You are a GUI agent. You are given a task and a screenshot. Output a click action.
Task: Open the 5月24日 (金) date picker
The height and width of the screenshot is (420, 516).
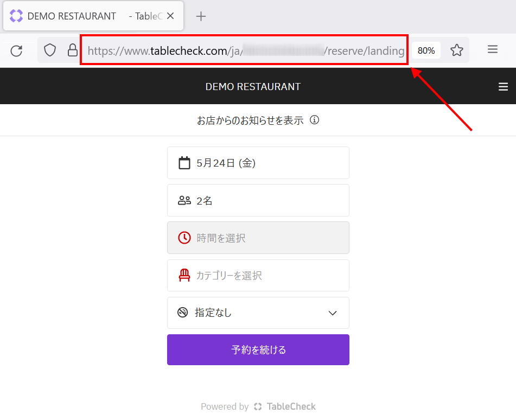pos(258,163)
